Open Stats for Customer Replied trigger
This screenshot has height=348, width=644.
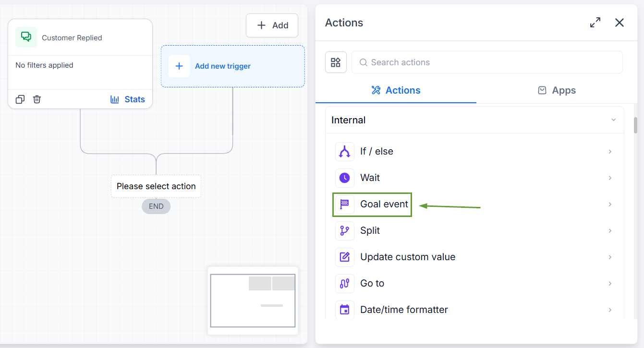[127, 99]
